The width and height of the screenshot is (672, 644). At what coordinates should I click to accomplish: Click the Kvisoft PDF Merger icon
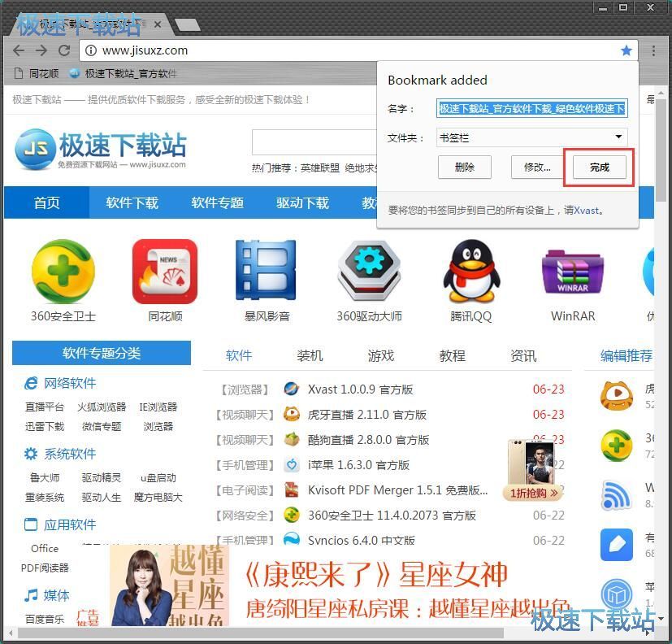pos(292,490)
